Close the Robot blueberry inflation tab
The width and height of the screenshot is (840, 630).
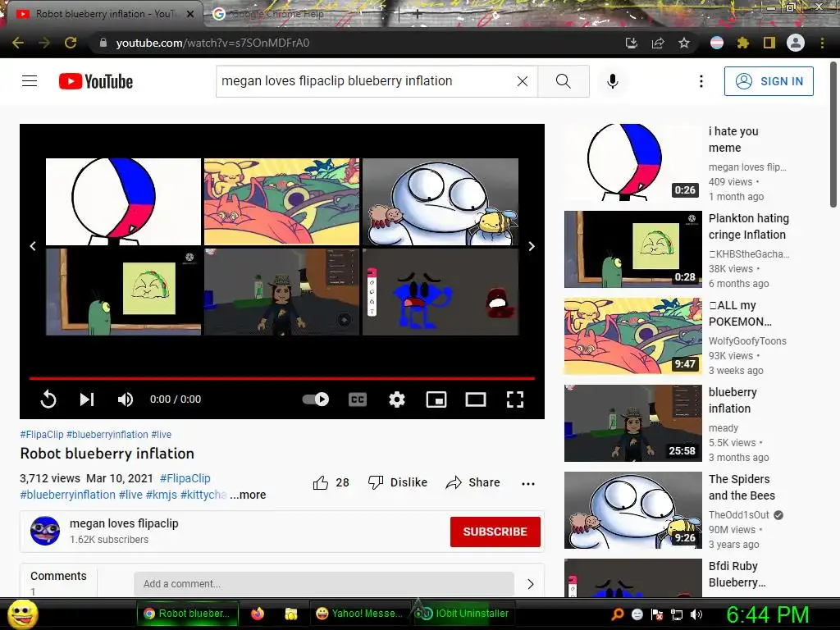(190, 15)
